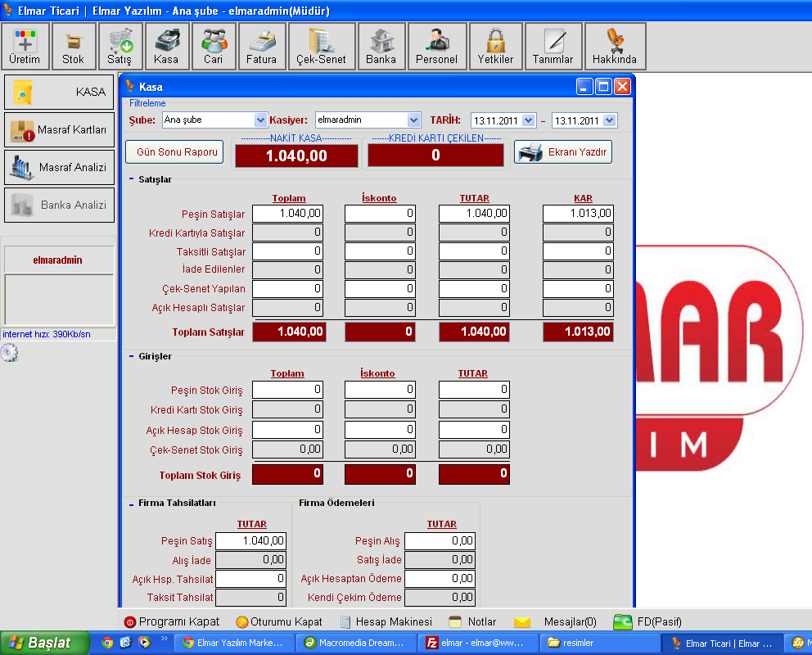Select KASA in the left sidebar
812x655 pixels.
(x=59, y=93)
